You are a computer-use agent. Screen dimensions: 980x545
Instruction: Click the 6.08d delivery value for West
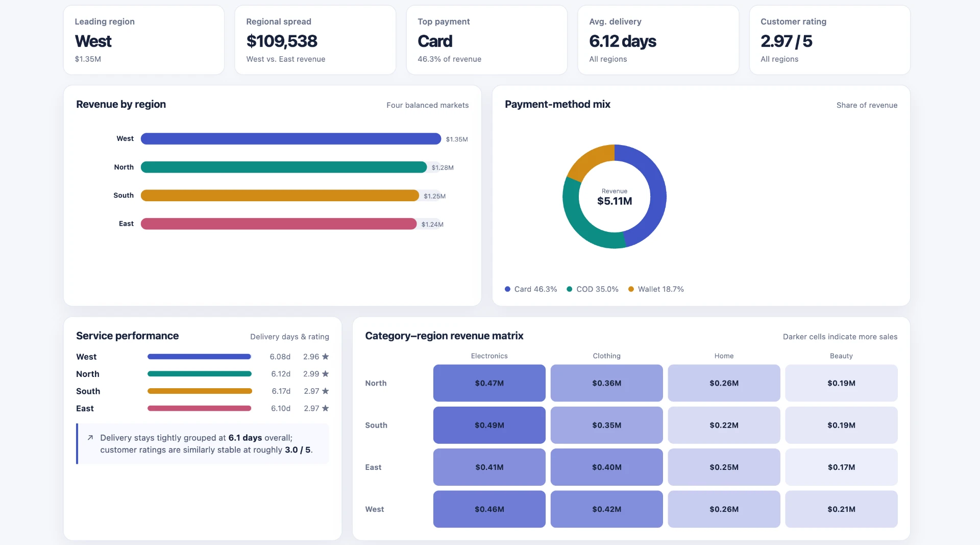coord(280,357)
